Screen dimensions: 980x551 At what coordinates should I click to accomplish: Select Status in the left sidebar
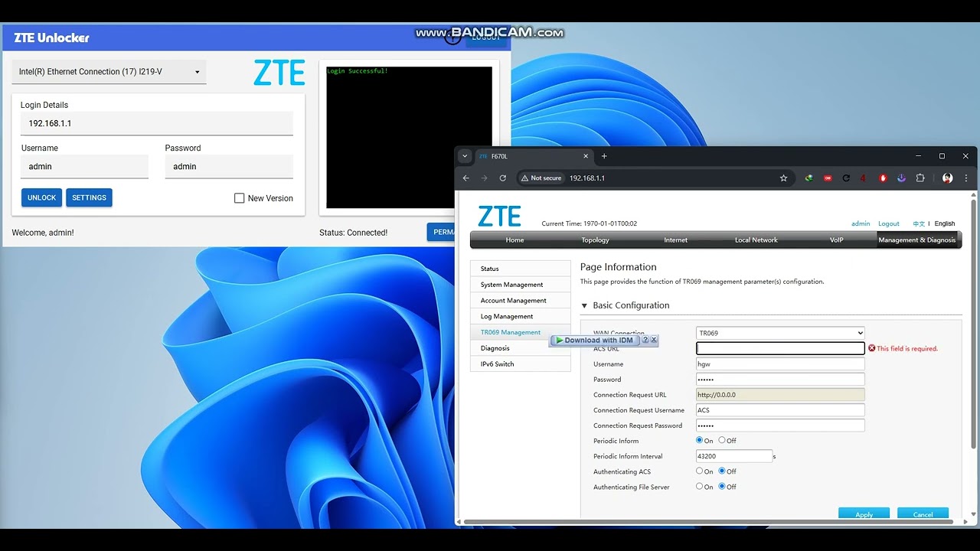pyautogui.click(x=521, y=269)
